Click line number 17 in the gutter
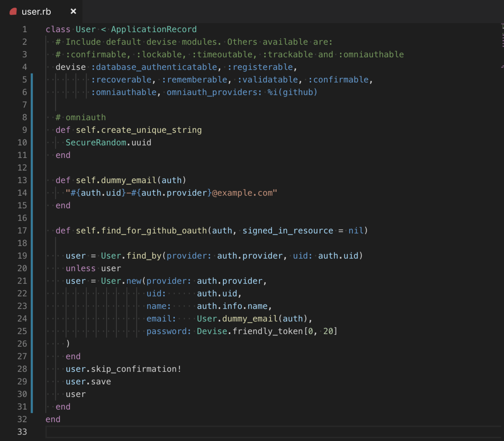 click(x=22, y=231)
